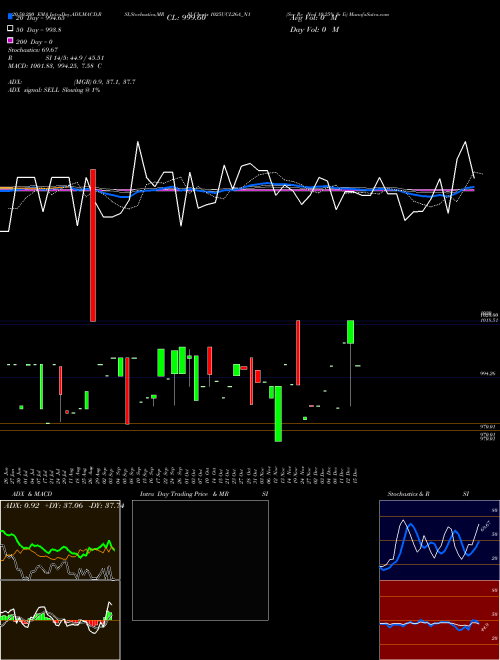Click the MACD histogram chart thumbnail

tap(60, 620)
